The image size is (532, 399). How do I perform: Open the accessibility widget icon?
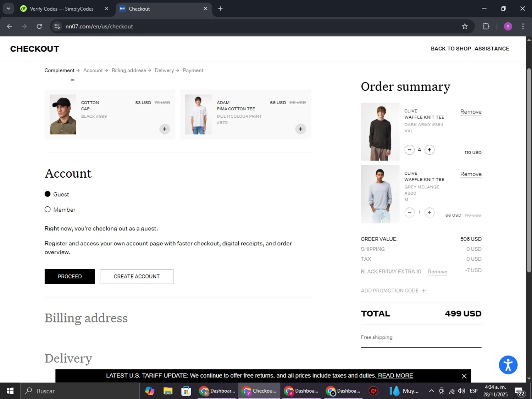point(508,365)
